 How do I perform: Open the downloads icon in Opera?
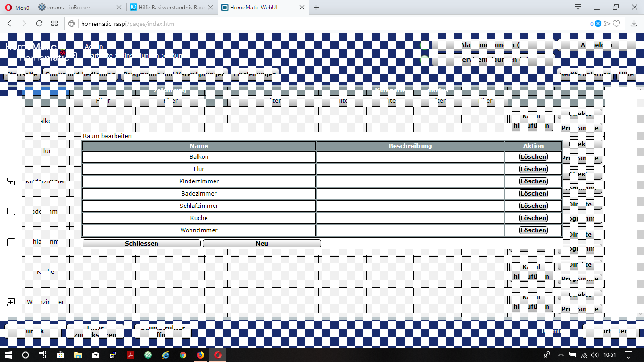tap(634, 24)
